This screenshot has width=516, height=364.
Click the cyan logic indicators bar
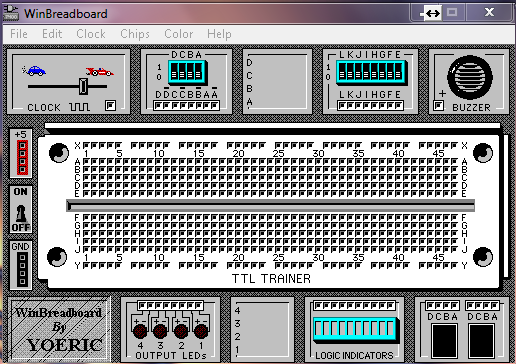(355, 329)
